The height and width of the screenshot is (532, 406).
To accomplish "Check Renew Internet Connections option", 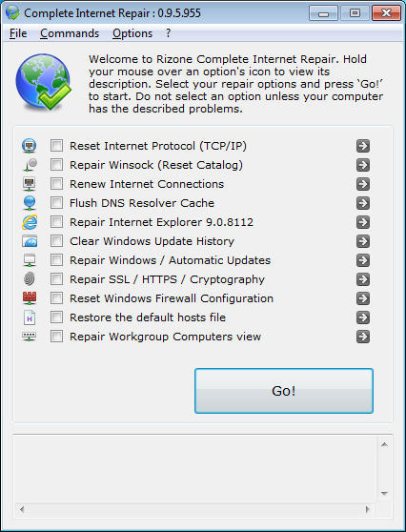I will tap(56, 184).
